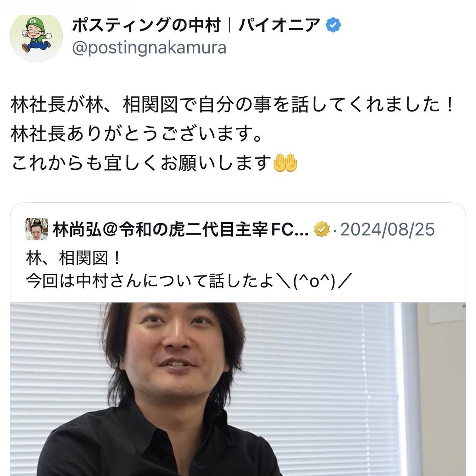Click the blue verified badge beside パイオニア
The height and width of the screenshot is (476, 476).
point(333,26)
